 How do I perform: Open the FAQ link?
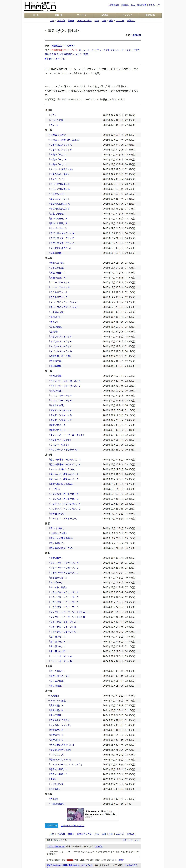133,5
